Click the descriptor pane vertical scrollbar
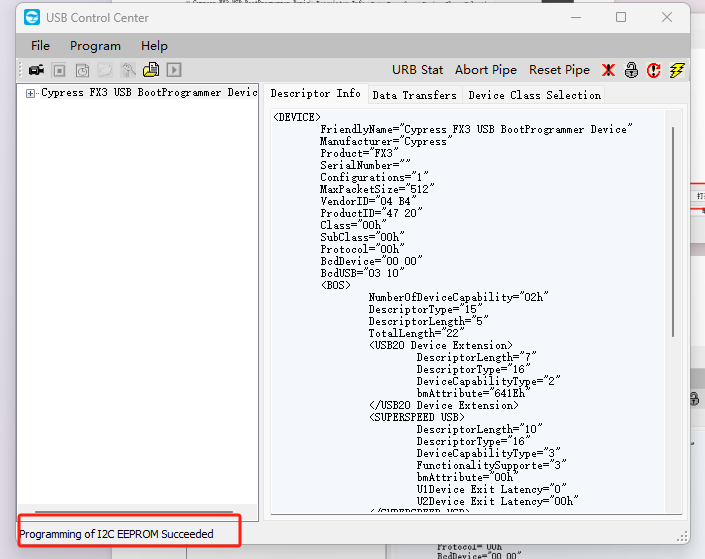The width and height of the screenshot is (705, 559). pyautogui.click(x=673, y=232)
